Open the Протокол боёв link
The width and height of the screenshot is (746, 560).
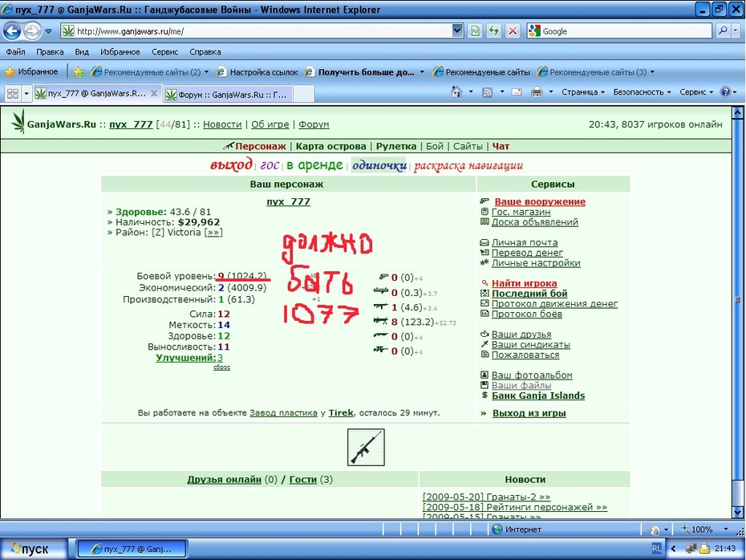pyautogui.click(x=527, y=314)
